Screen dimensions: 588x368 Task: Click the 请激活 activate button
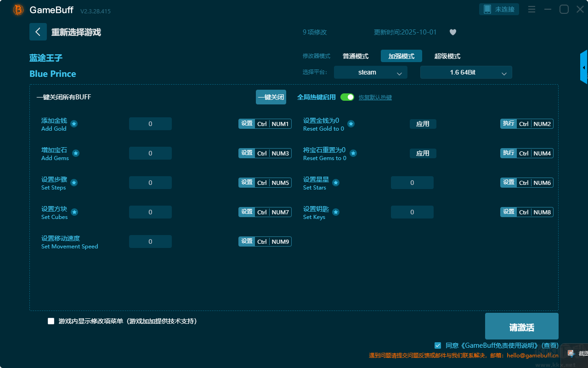(522, 326)
